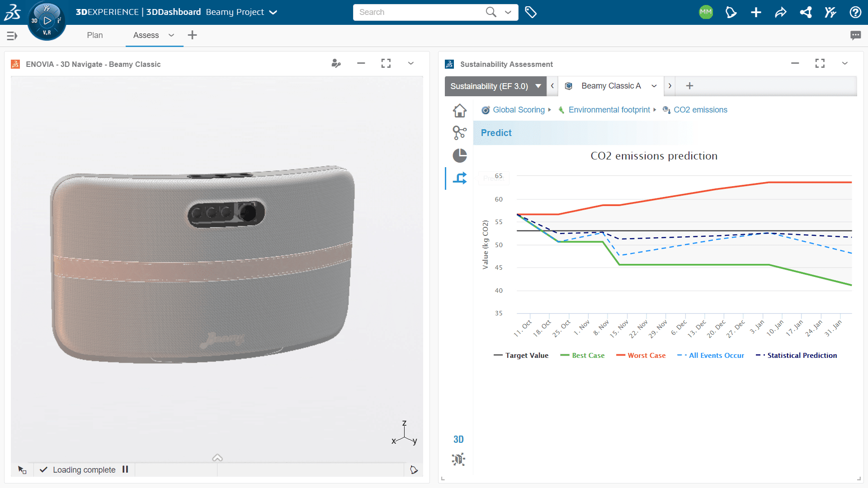Open the Beamy Project dashboard dropdown
Viewport: 868px width, 488px height.
[273, 12]
